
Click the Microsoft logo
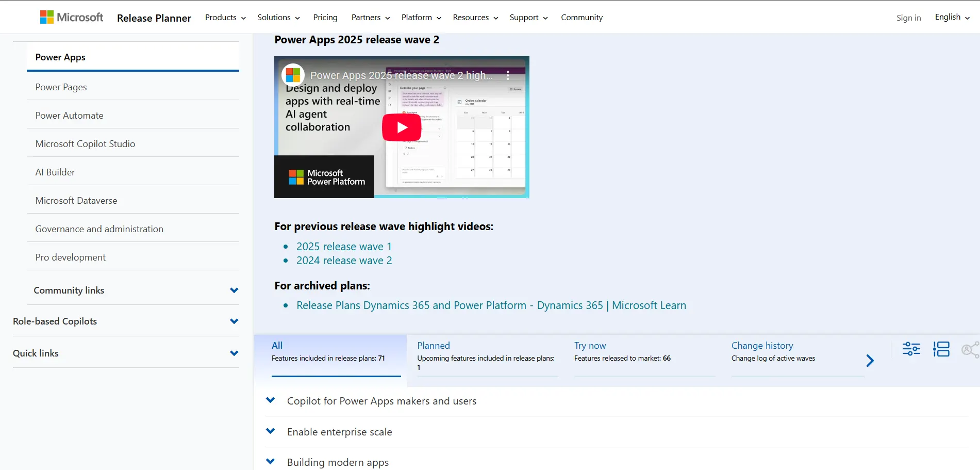pyautogui.click(x=72, y=18)
